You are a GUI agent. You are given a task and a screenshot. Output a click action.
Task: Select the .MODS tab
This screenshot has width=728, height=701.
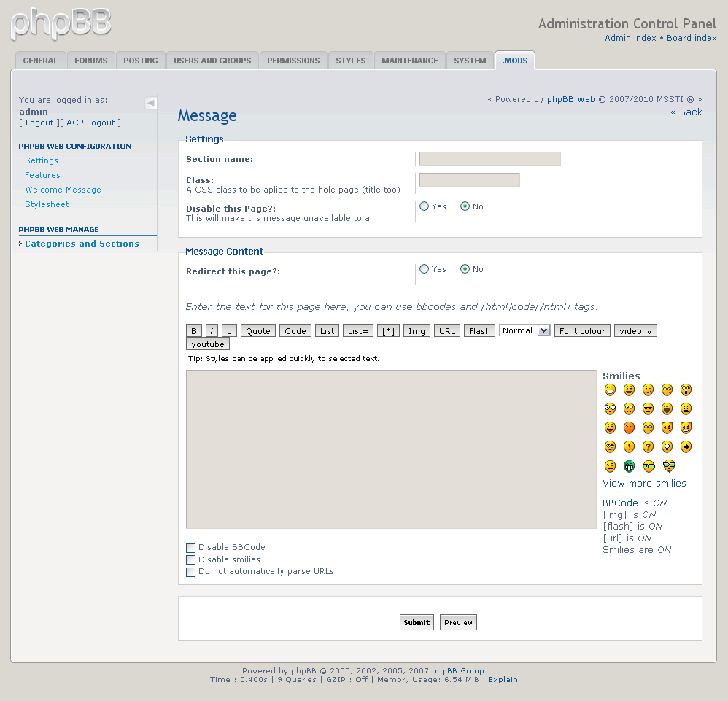(515, 61)
